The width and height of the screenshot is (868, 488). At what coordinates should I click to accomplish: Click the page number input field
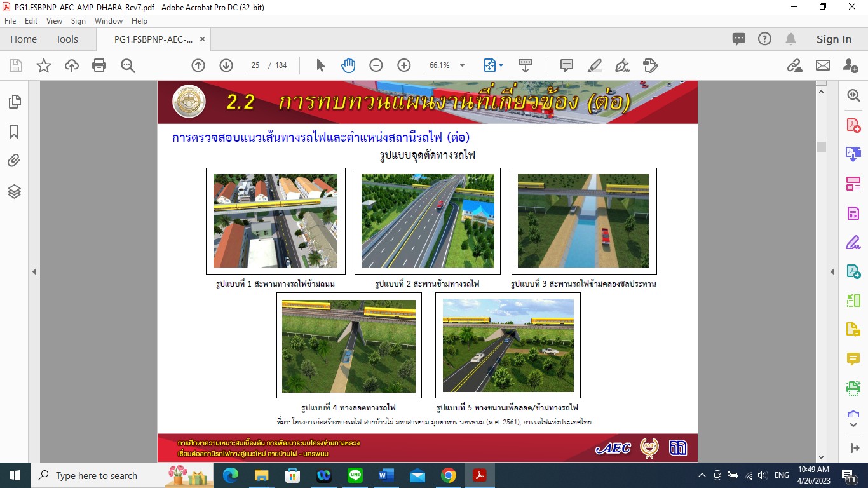click(255, 65)
